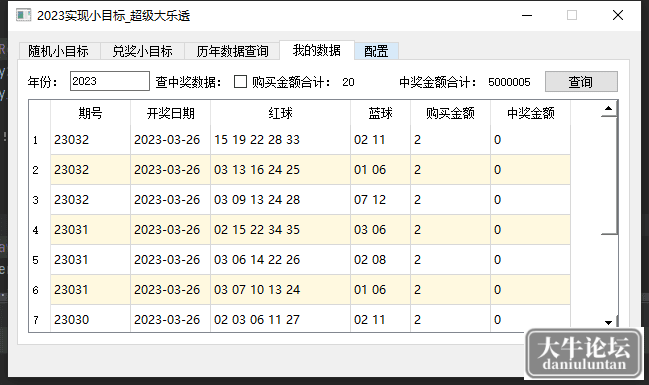Focus the 年份 input field
Screen dimensions: 649x385
click(110, 81)
